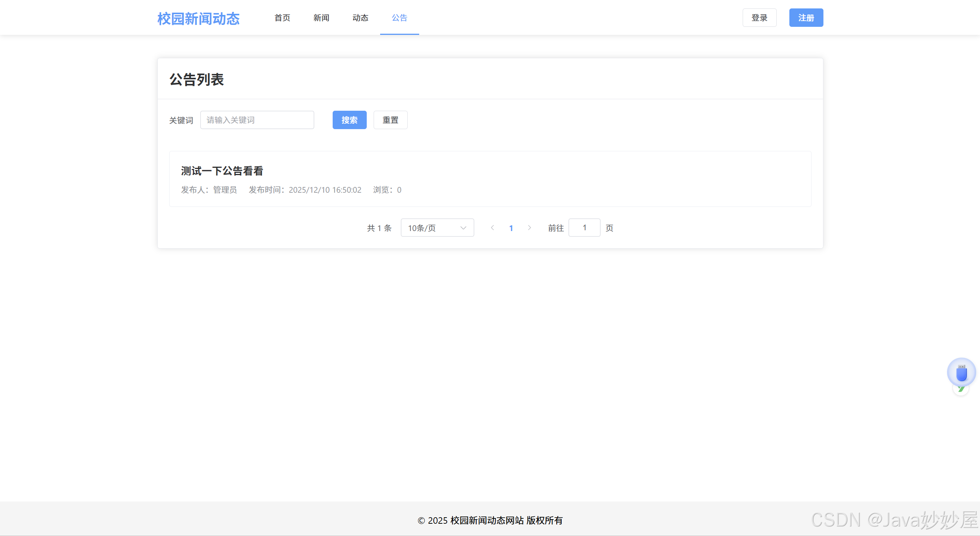Go to previous page arrow
The width and height of the screenshot is (980, 536).
point(492,228)
